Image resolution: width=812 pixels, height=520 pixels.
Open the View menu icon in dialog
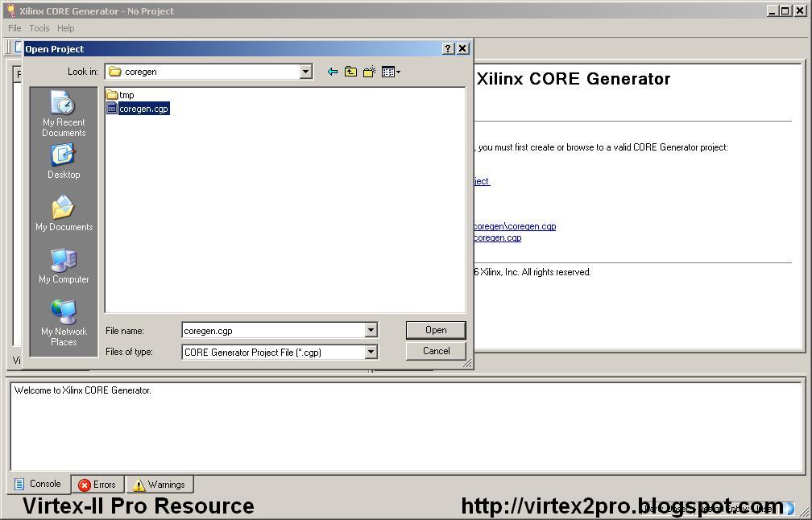click(391, 72)
